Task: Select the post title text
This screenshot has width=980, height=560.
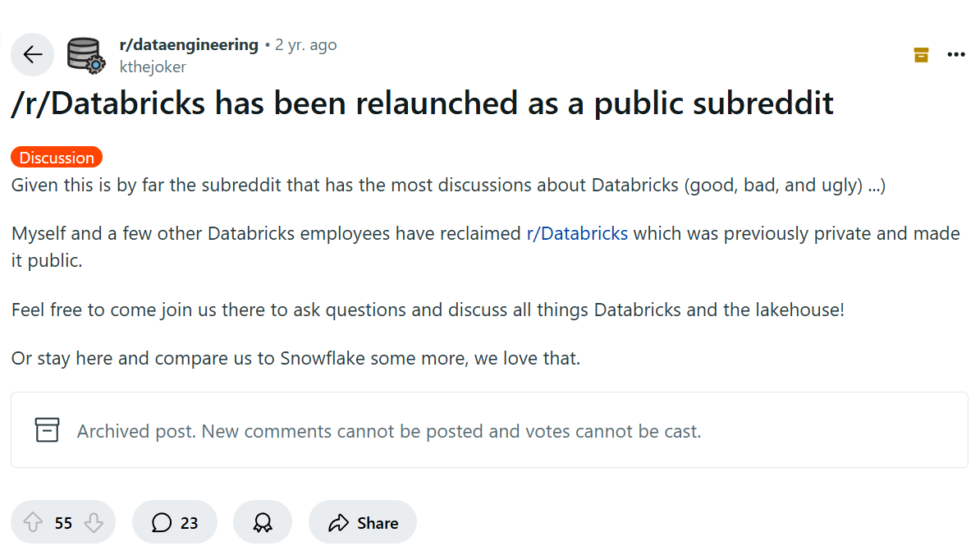Action: click(421, 103)
